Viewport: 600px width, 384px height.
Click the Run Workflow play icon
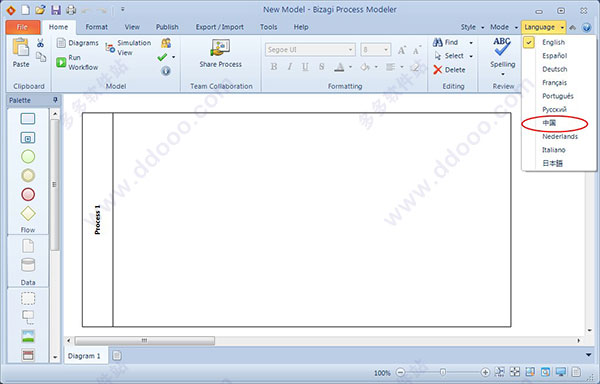[x=61, y=62]
